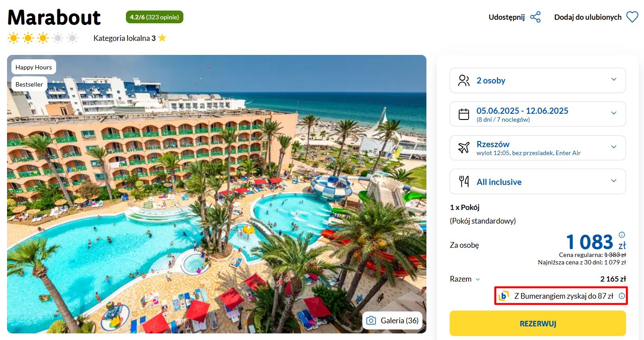Open the 4.2/6 (323 opinie) rating badge
The height and width of the screenshot is (340, 644).
[154, 17]
